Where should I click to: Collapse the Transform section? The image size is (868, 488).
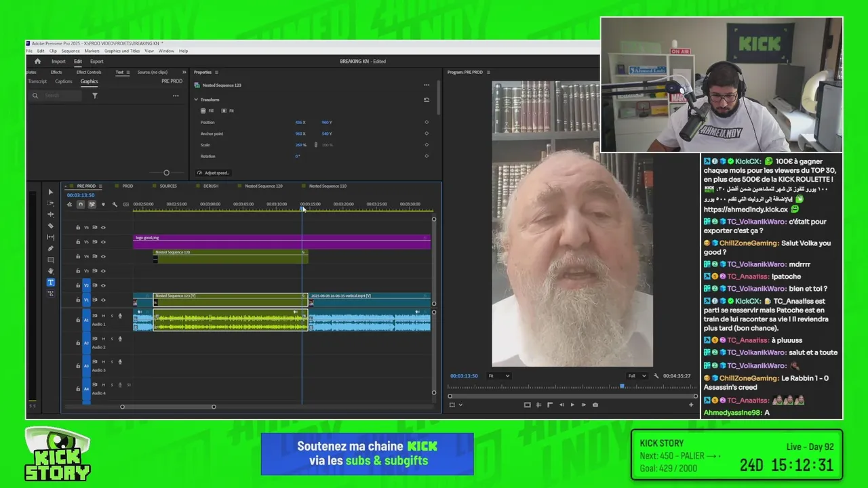196,100
